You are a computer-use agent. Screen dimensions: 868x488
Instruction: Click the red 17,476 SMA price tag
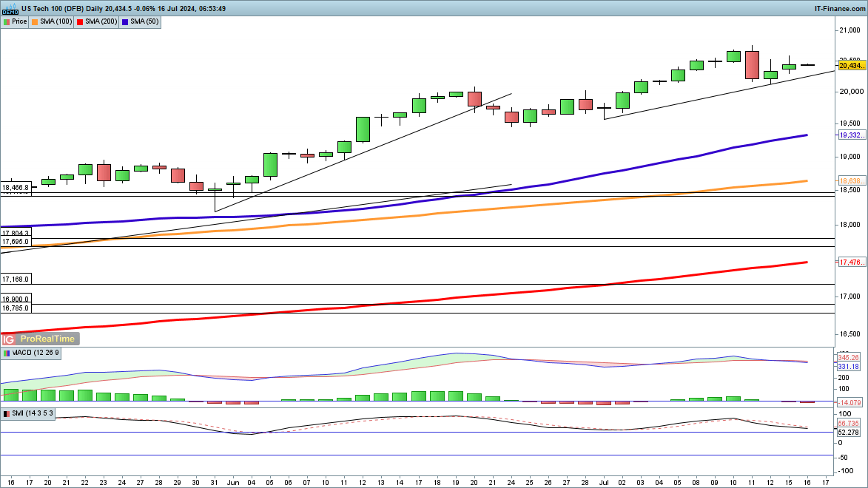pyautogui.click(x=852, y=262)
